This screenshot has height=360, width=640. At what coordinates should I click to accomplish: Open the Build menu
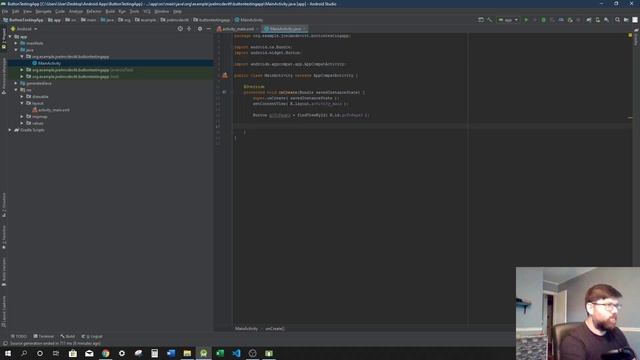(x=110, y=11)
